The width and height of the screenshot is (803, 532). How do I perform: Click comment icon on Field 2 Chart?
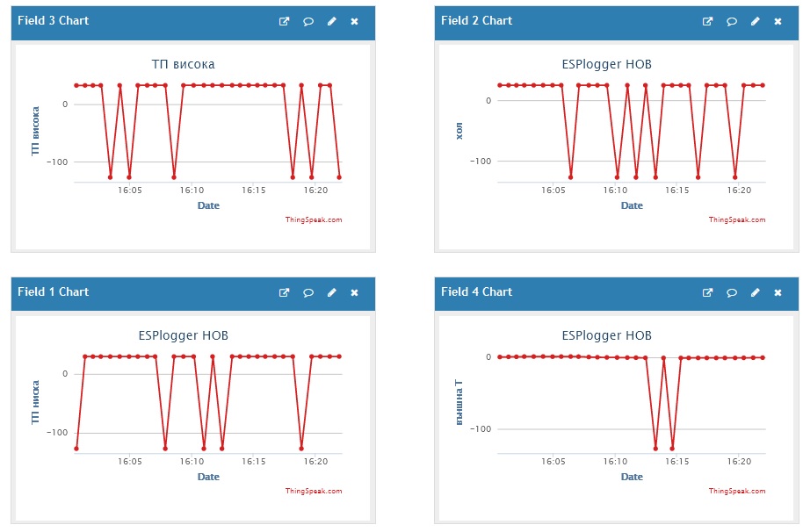click(x=732, y=22)
